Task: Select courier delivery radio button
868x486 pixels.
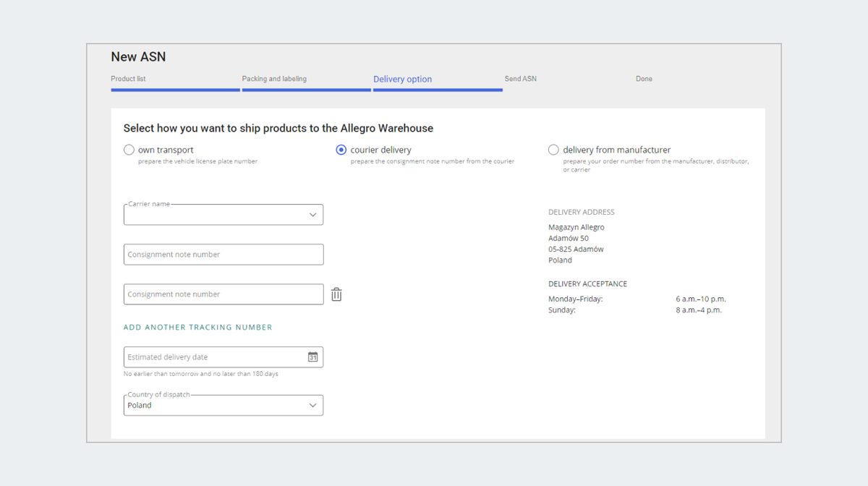Action: pyautogui.click(x=341, y=150)
